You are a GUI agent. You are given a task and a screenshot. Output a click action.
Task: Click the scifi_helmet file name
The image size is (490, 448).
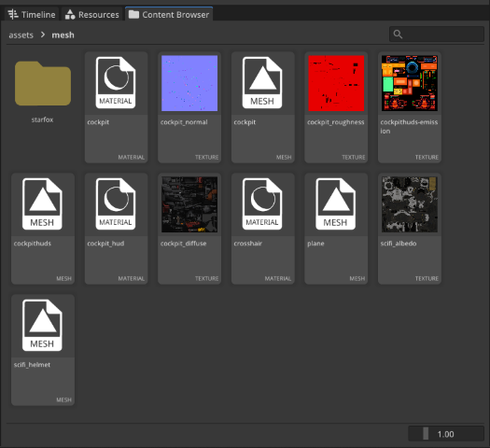[x=32, y=365]
